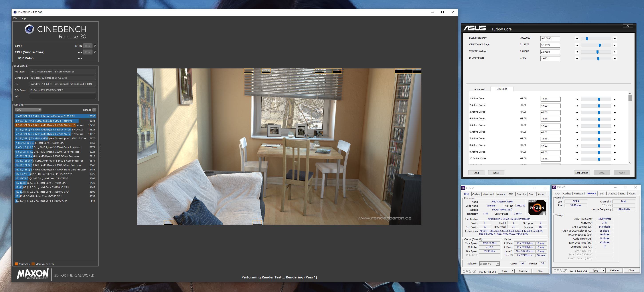This screenshot has height=292, width=644.
Task: Toggle the CPU (Single Core) test checkbox
Action: point(95,52)
